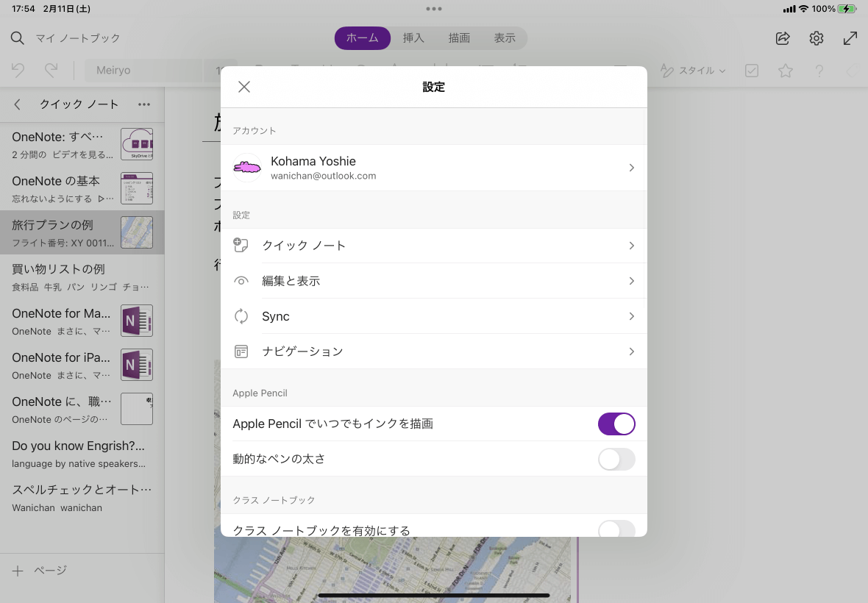Switch to the 描画 tab
Image resolution: width=868 pixels, height=603 pixels.
[459, 38]
